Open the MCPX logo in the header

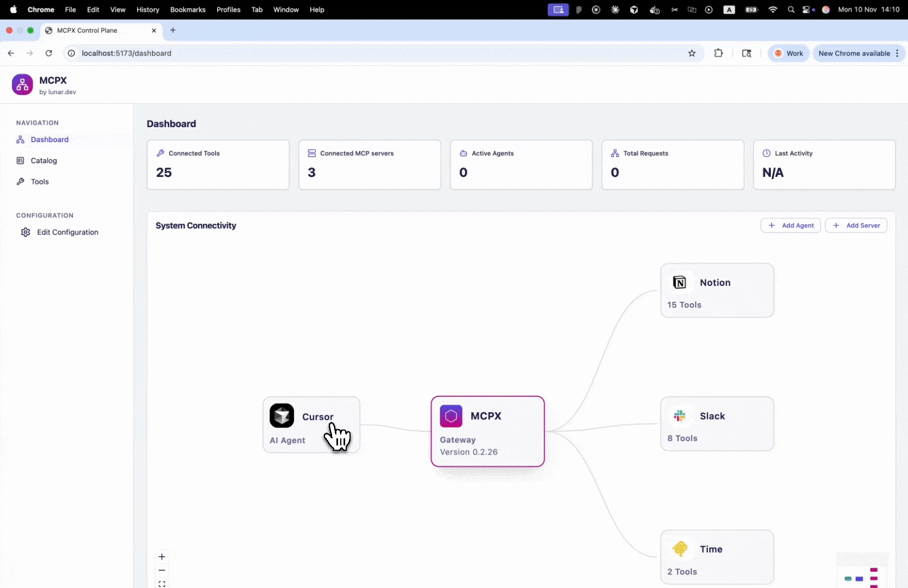pos(22,84)
